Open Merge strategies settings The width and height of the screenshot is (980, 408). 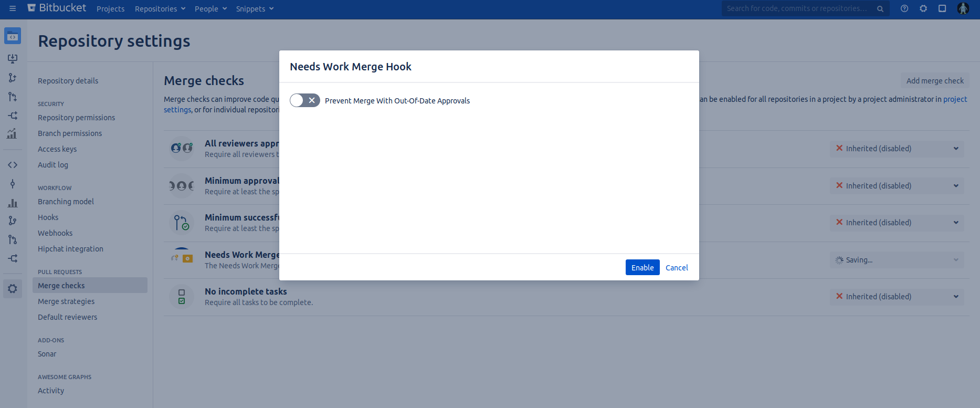click(66, 301)
